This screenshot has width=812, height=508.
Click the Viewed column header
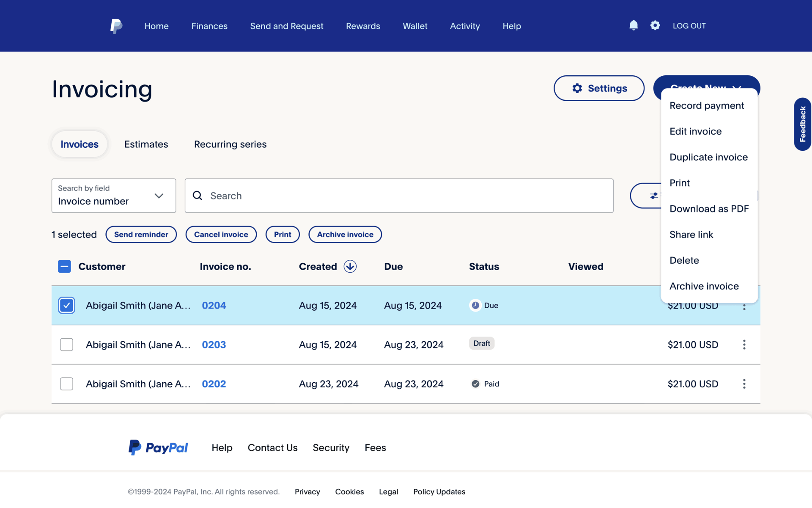(586, 266)
